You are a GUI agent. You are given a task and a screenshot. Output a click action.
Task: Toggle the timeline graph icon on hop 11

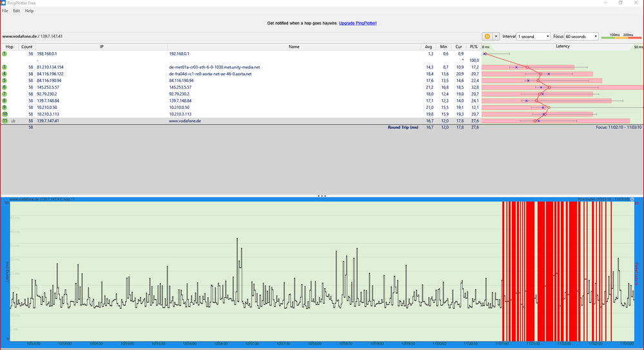pos(13,121)
